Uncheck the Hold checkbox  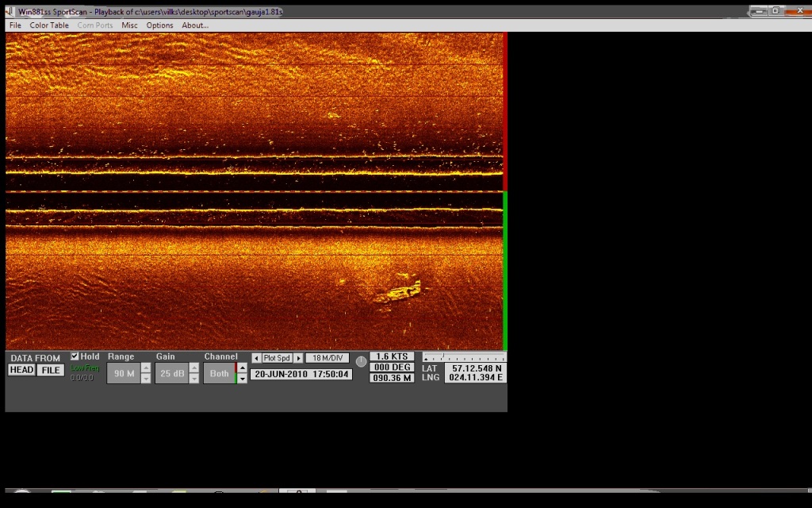(x=75, y=356)
